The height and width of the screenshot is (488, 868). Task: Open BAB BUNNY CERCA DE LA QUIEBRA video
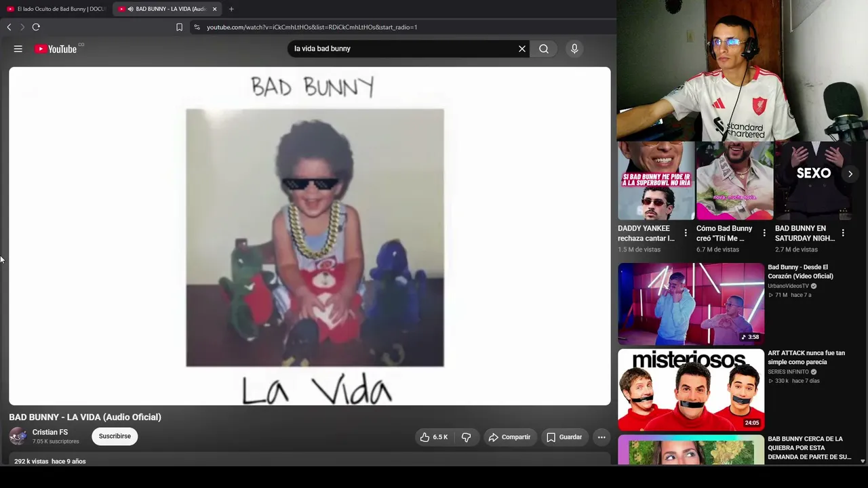pos(809,448)
